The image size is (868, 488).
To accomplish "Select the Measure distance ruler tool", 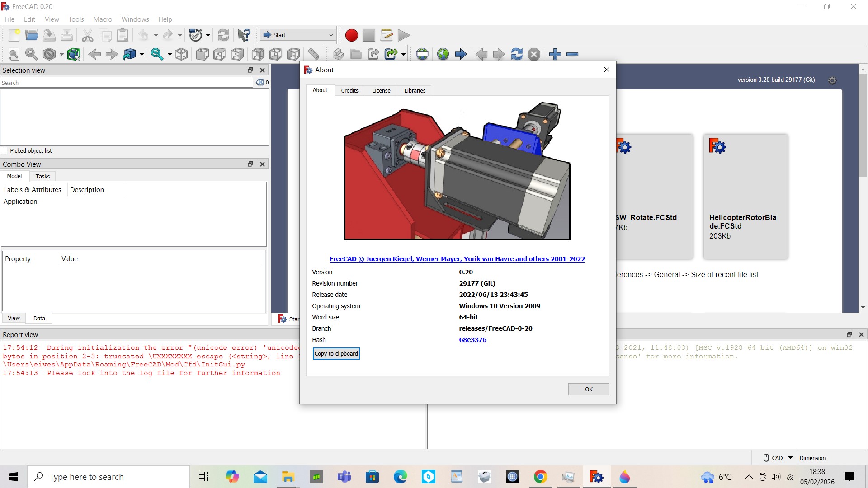I will [x=314, y=54].
